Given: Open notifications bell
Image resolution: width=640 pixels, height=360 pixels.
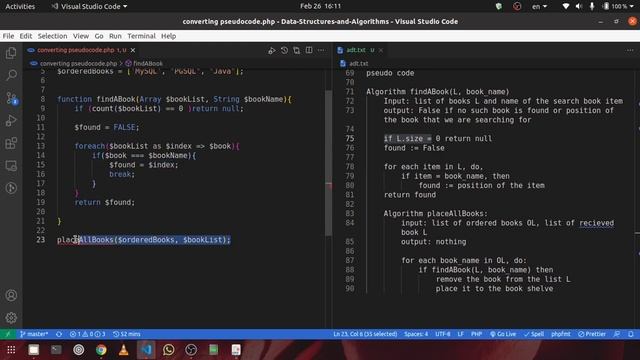Looking at the screenshot, I should click(x=631, y=334).
